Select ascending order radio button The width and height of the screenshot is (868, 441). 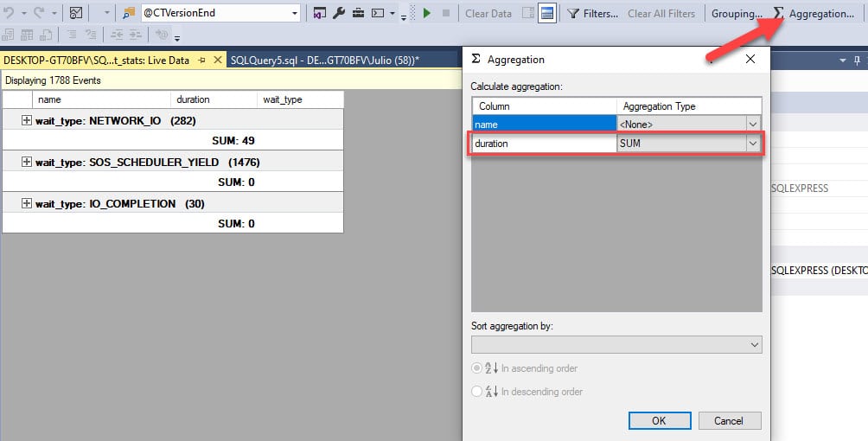(476, 367)
